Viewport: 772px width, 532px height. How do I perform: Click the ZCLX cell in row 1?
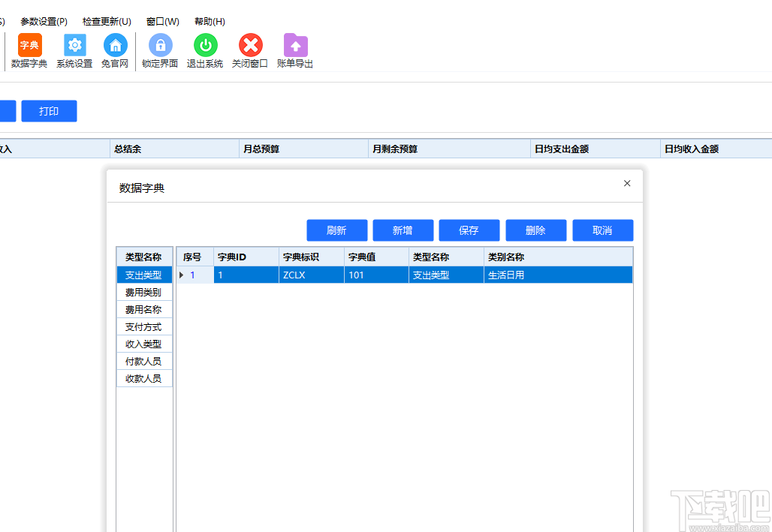tap(312, 275)
